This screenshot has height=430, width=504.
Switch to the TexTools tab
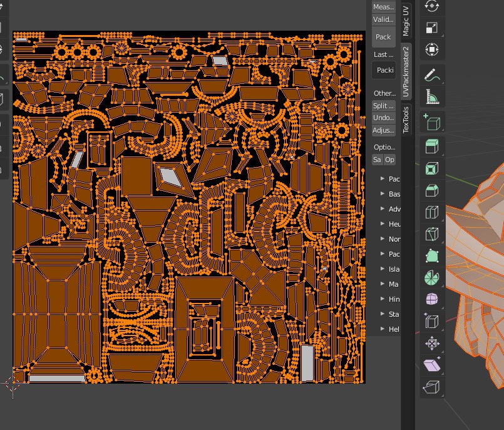[406, 120]
